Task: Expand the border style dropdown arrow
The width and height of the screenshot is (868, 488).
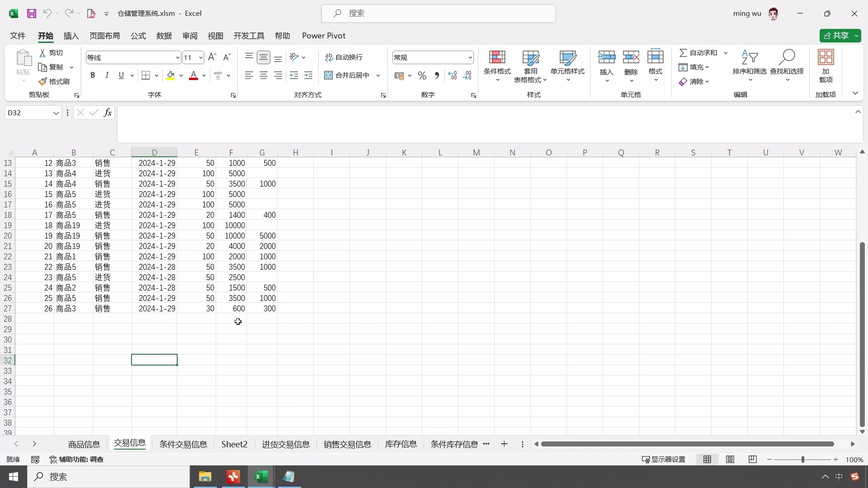Action: tap(156, 75)
